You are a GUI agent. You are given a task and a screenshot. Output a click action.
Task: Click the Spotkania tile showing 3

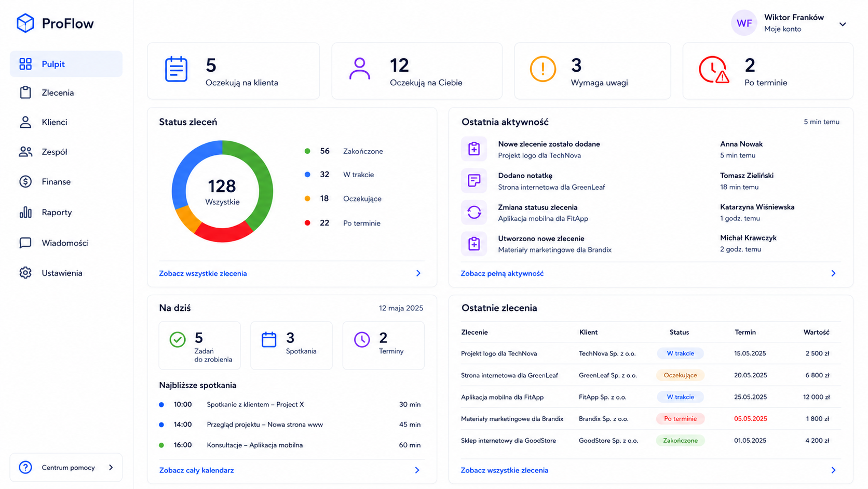pos(291,346)
